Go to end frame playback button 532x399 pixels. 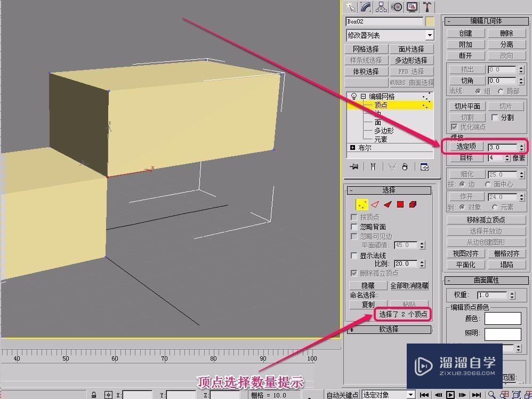[x=477, y=395]
